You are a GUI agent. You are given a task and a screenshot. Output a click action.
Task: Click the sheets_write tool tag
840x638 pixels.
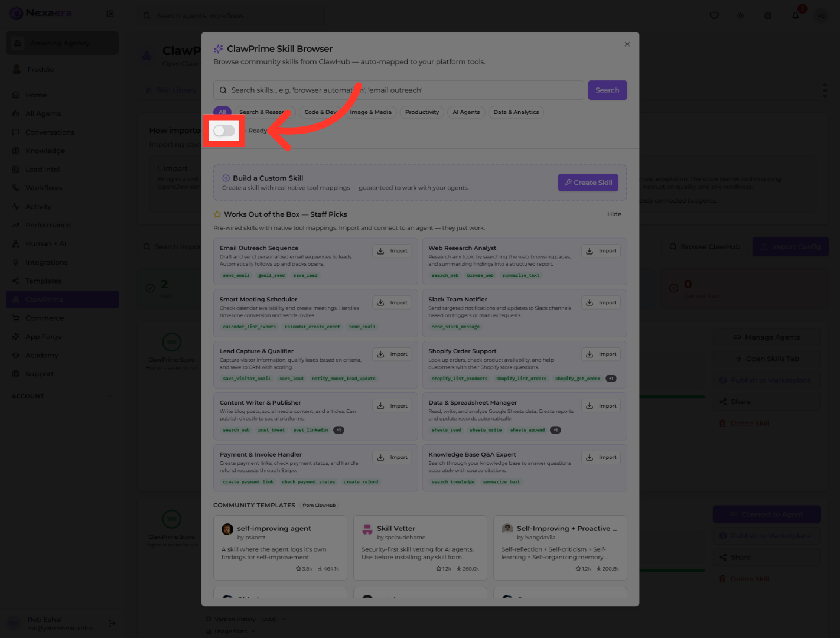pos(486,430)
